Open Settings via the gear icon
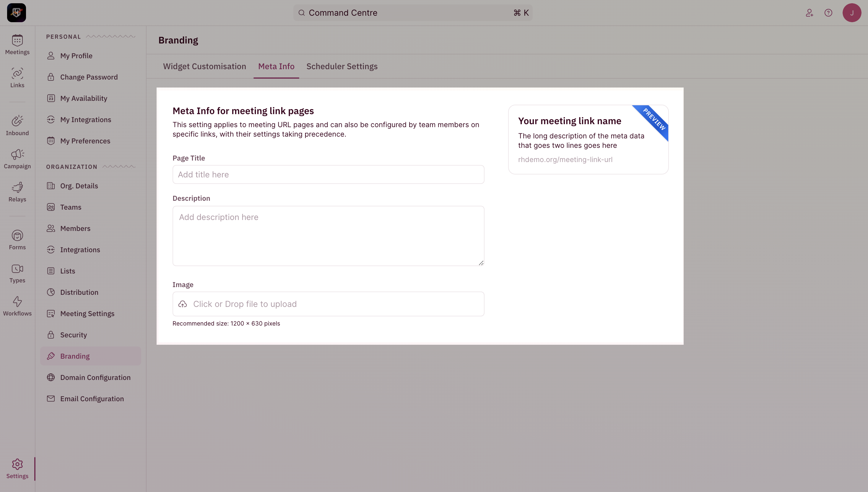The height and width of the screenshot is (492, 868). pyautogui.click(x=17, y=469)
